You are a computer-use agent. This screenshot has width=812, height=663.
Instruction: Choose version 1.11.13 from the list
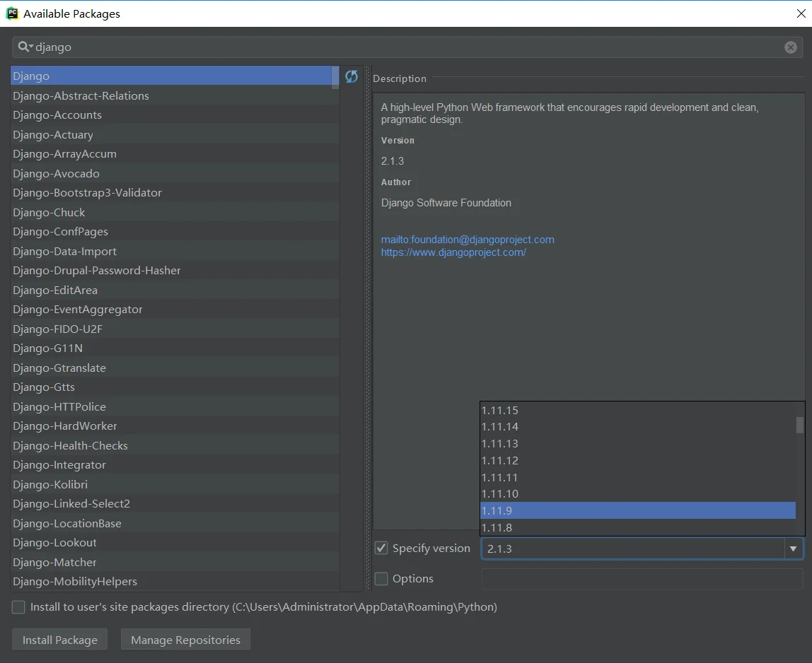point(637,444)
